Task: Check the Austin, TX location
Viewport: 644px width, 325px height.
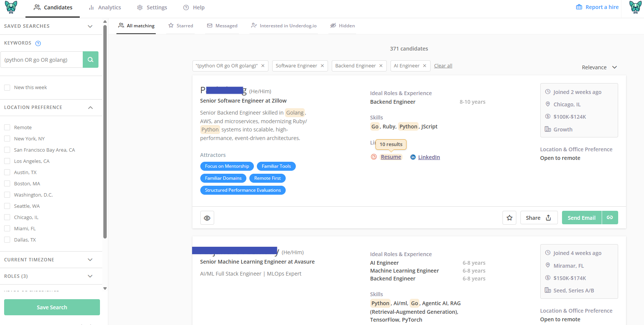Action: pyautogui.click(x=7, y=173)
